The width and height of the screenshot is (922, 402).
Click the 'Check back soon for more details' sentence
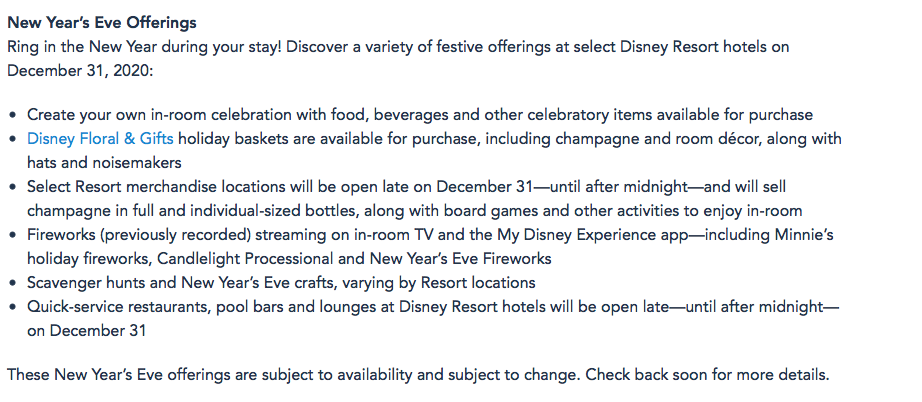pyautogui.click(x=707, y=375)
